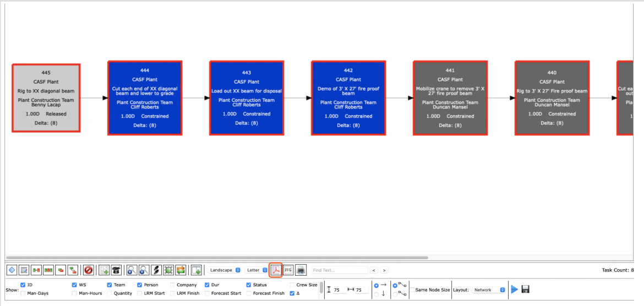Uncheck the Team checkbox
644x306 pixels.
[110, 285]
